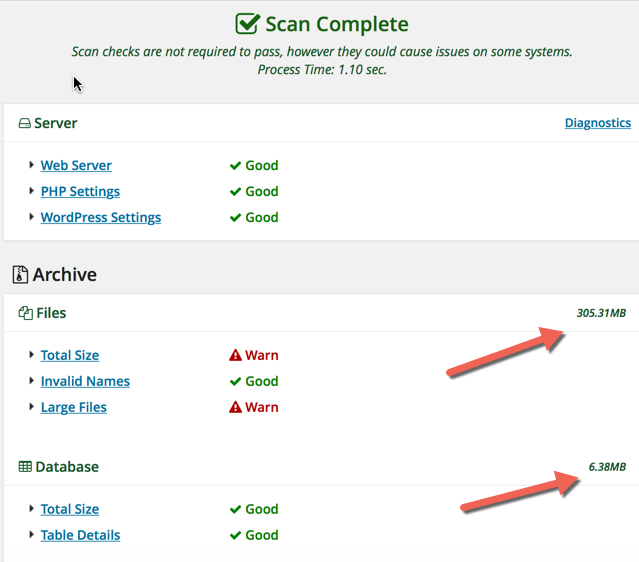Open the Web Server link
Screen dimensions: 639x562
point(76,166)
